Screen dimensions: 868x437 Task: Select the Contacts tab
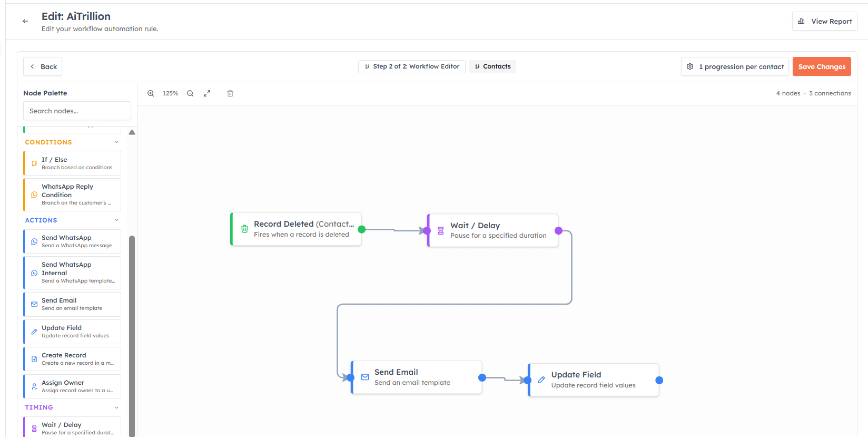tap(492, 66)
